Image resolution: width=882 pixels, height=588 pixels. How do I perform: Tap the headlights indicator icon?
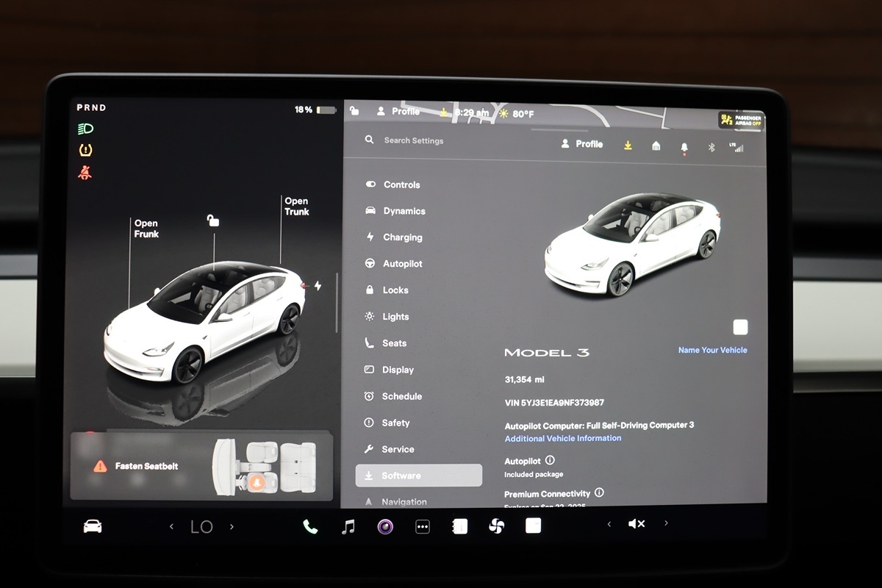point(85,129)
